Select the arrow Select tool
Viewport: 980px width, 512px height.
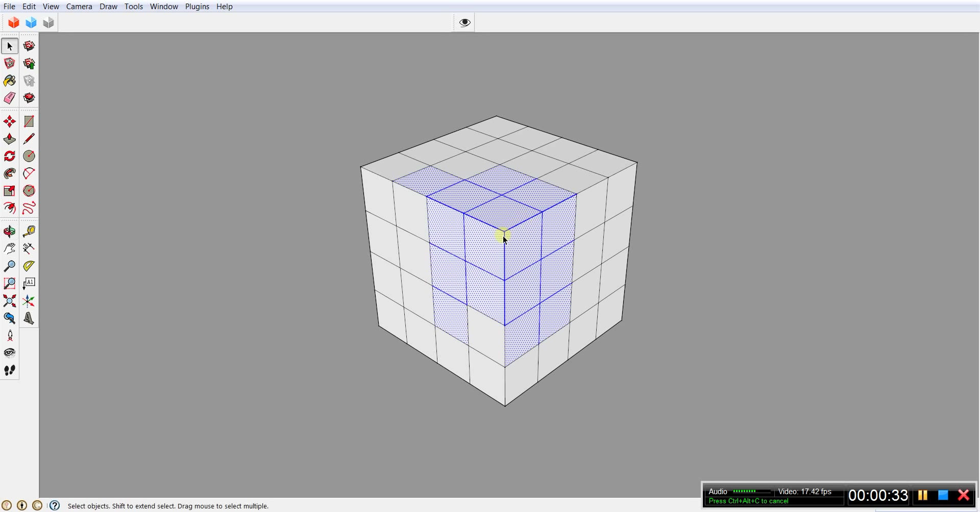point(10,46)
